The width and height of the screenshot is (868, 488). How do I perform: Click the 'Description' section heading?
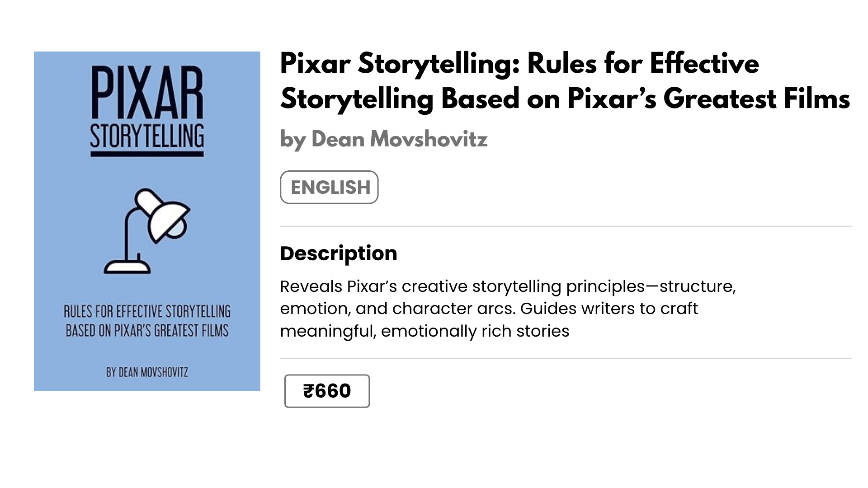339,253
